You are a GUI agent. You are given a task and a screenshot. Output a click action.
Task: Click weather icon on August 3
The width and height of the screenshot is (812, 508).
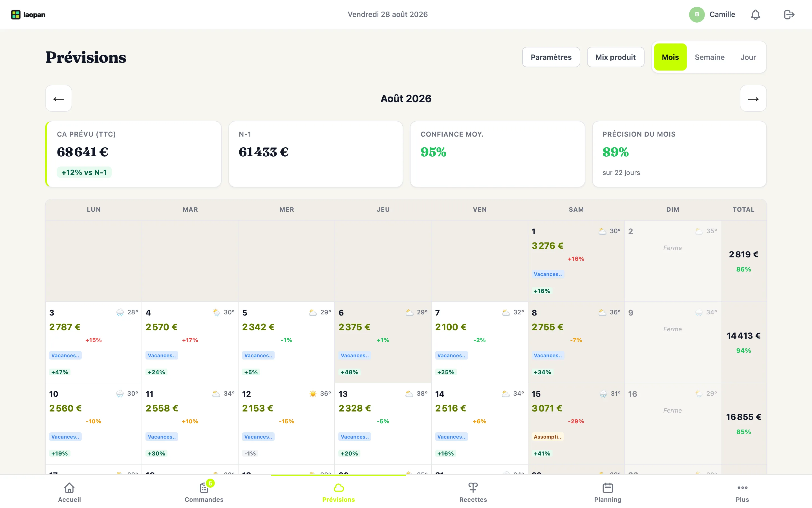coord(120,312)
